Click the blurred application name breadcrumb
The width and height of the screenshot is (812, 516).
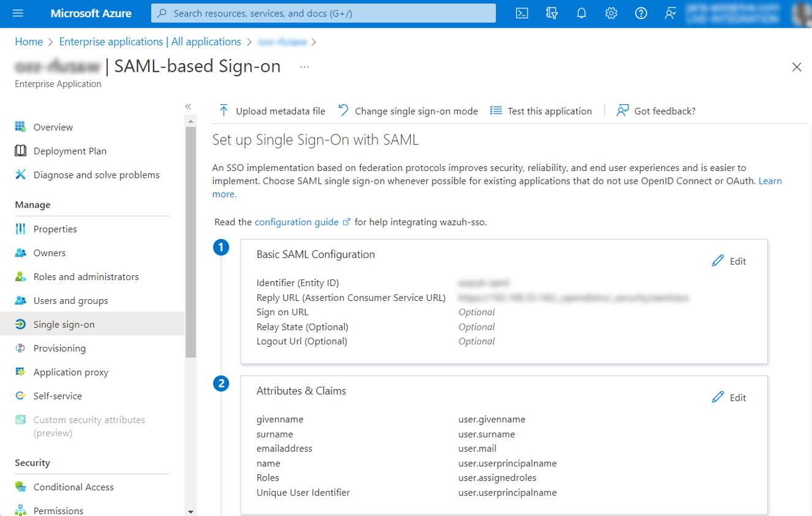click(x=282, y=42)
